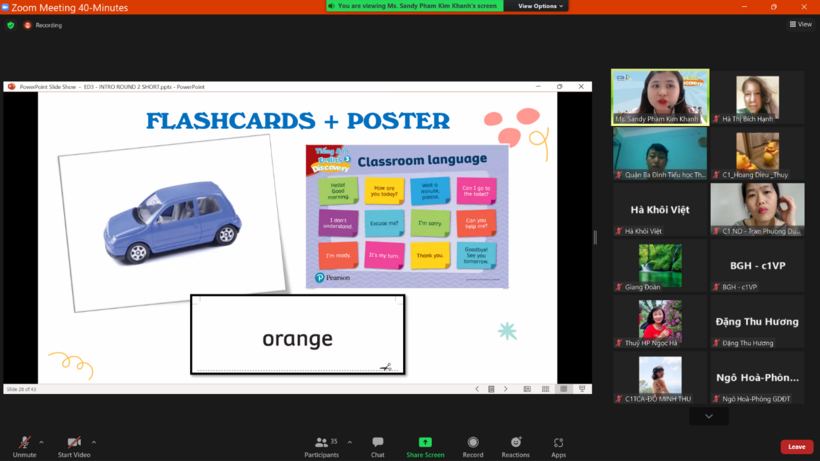Expand audio options arrow beside Unmute
This screenshot has height=461, width=820.
coord(41,441)
